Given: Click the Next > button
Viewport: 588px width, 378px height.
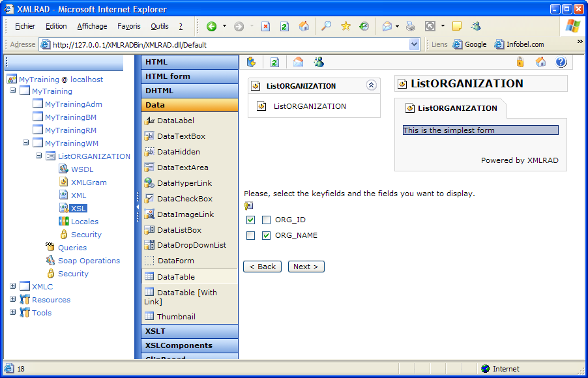Looking at the screenshot, I should pos(306,267).
